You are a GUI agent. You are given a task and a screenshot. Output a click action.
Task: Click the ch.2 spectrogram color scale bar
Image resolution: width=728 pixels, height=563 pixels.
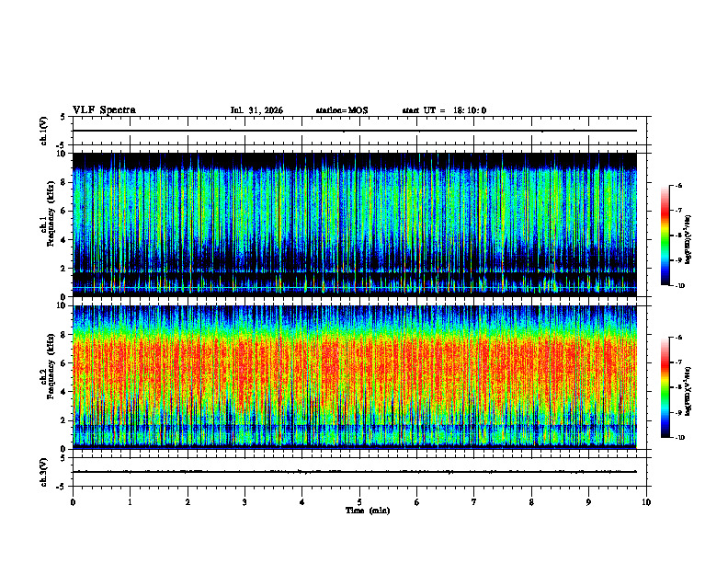[x=665, y=387]
